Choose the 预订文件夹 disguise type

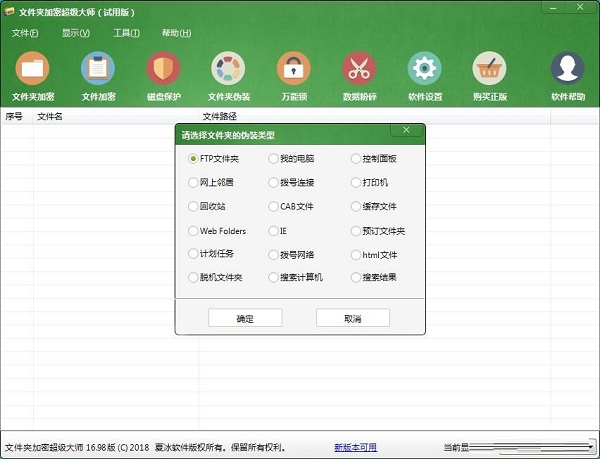378,231
